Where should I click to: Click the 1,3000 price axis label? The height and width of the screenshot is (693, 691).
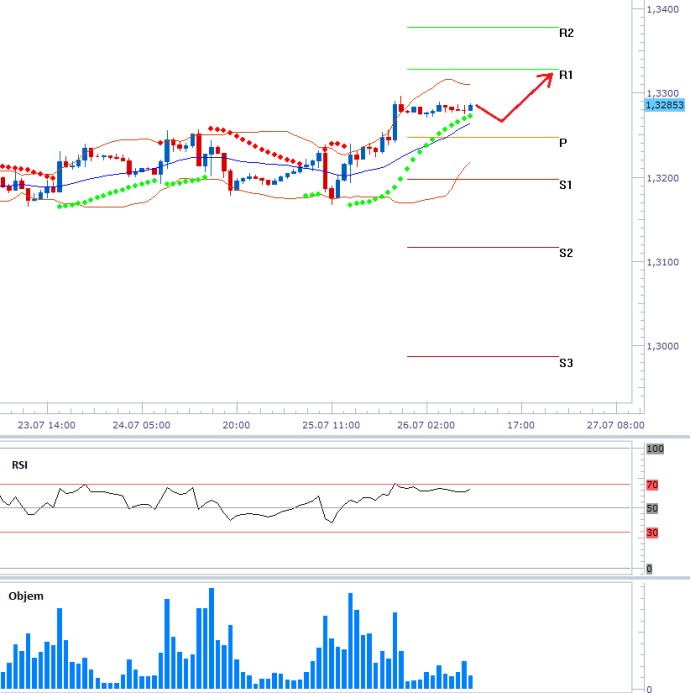coord(662,346)
